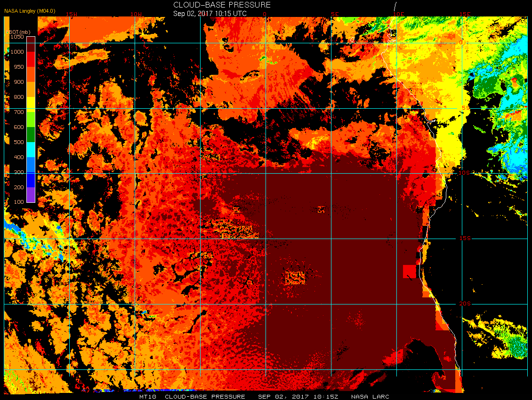The width and height of the screenshot is (532, 400).
Task: Click the 15S latitude label at the right
Action: 465,238
